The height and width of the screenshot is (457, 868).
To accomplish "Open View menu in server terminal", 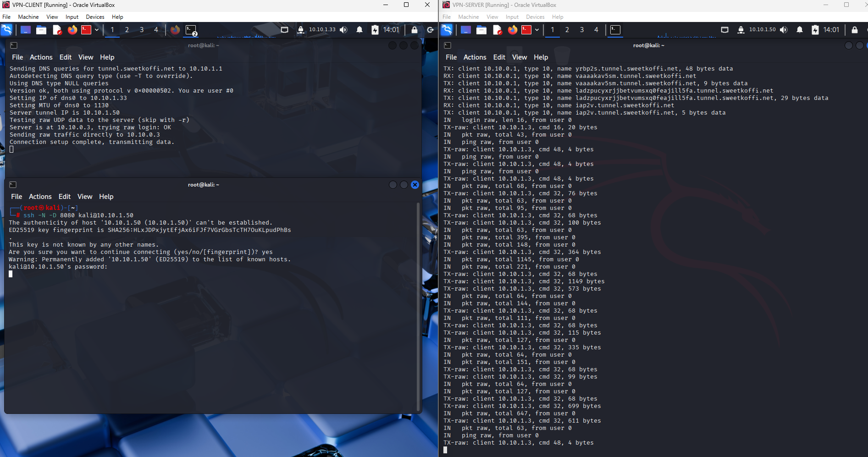I will click(520, 57).
